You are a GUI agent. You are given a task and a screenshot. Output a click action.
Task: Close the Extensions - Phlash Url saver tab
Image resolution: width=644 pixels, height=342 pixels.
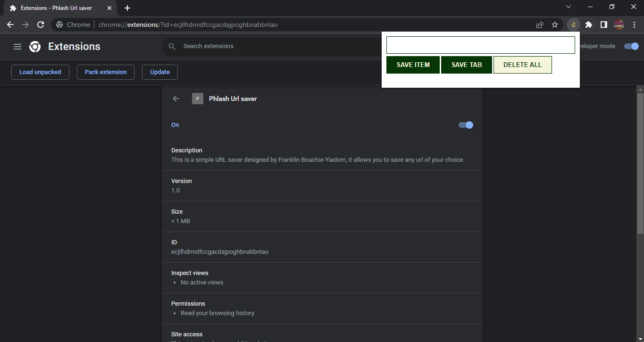point(109,8)
